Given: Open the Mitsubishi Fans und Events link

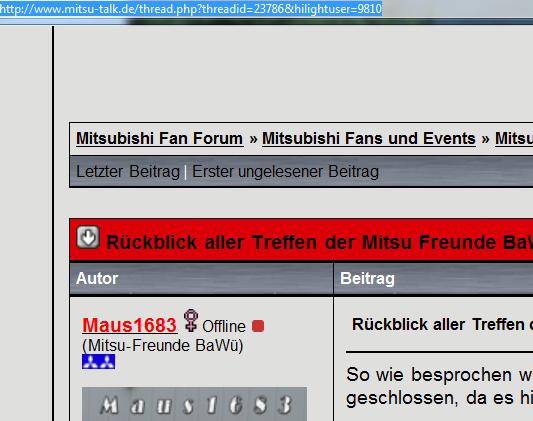Looking at the screenshot, I should [x=369, y=139].
